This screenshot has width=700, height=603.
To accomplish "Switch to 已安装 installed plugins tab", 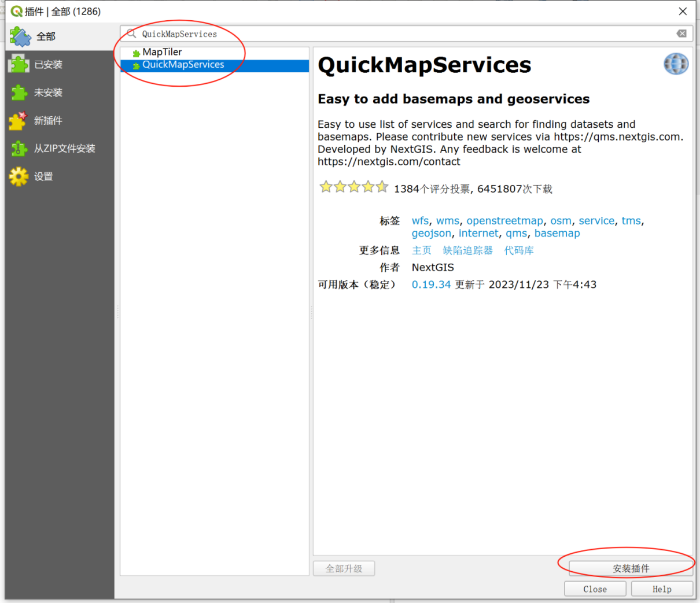I will pyautogui.click(x=60, y=64).
